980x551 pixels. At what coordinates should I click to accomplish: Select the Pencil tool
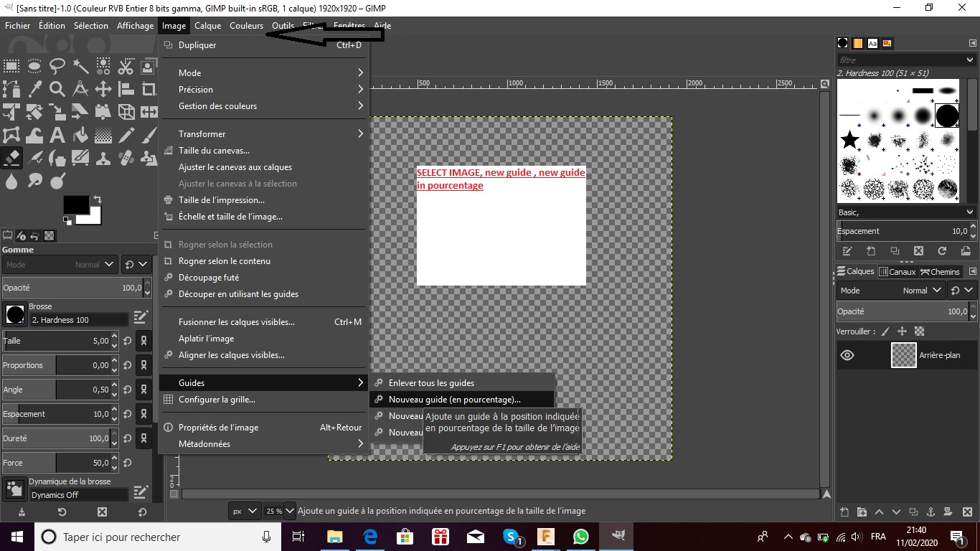[126, 135]
